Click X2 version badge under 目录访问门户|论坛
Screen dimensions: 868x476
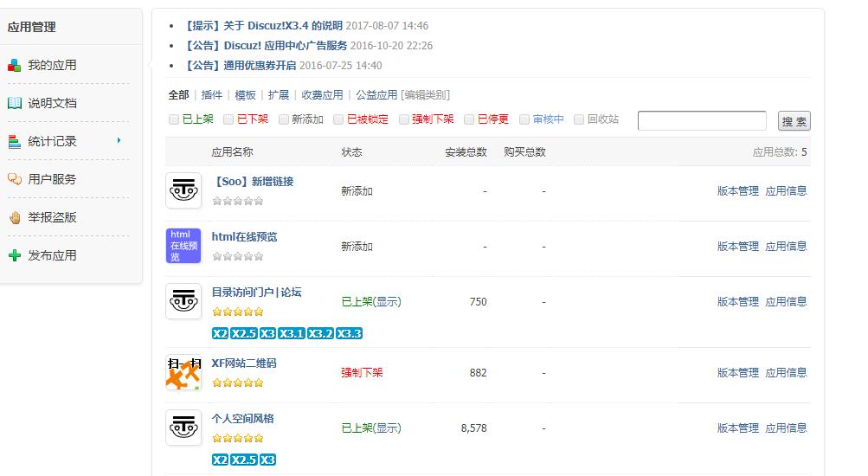coord(220,334)
